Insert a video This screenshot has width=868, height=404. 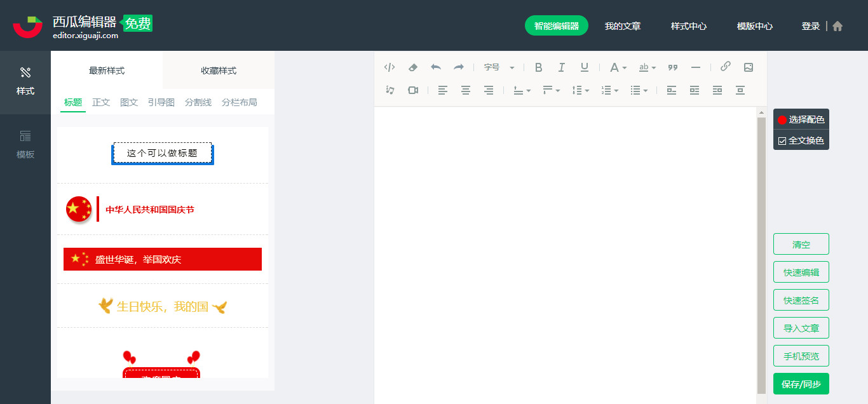click(x=413, y=90)
